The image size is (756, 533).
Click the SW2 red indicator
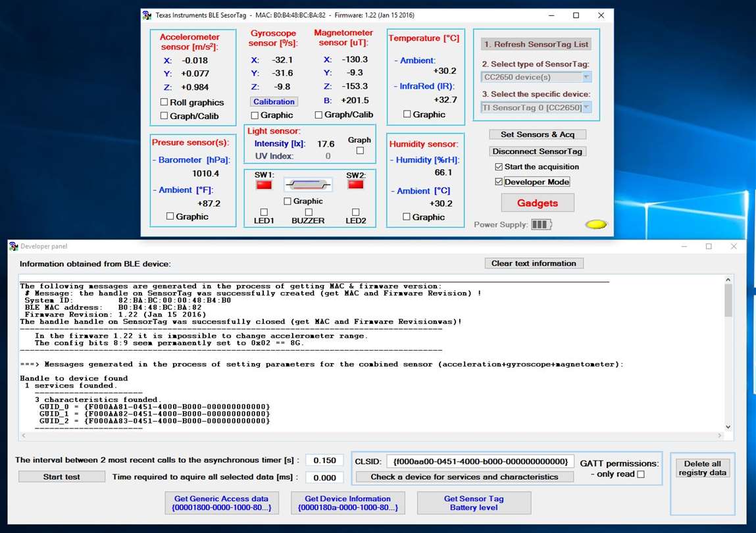(355, 184)
